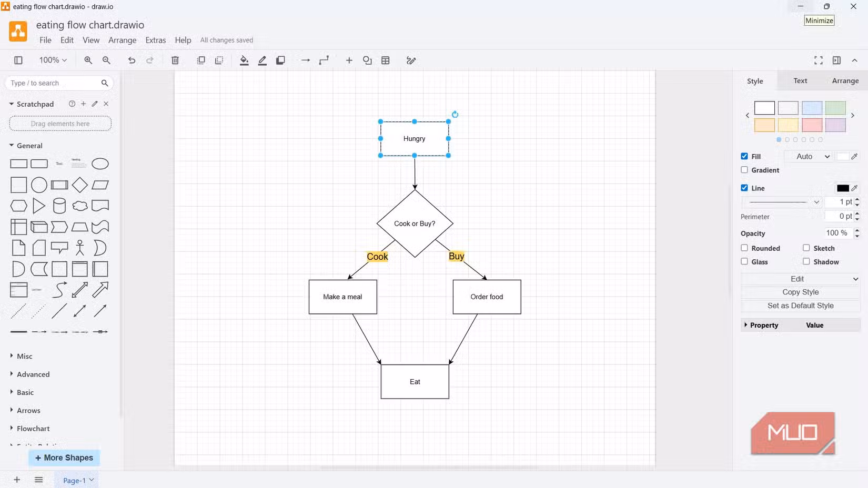Viewport: 868px width, 488px height.
Task: Toggle fullscreen mode icon
Action: tap(818, 60)
